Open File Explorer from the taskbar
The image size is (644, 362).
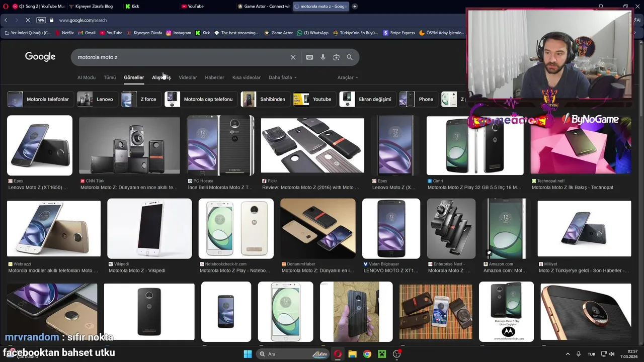pos(352,354)
